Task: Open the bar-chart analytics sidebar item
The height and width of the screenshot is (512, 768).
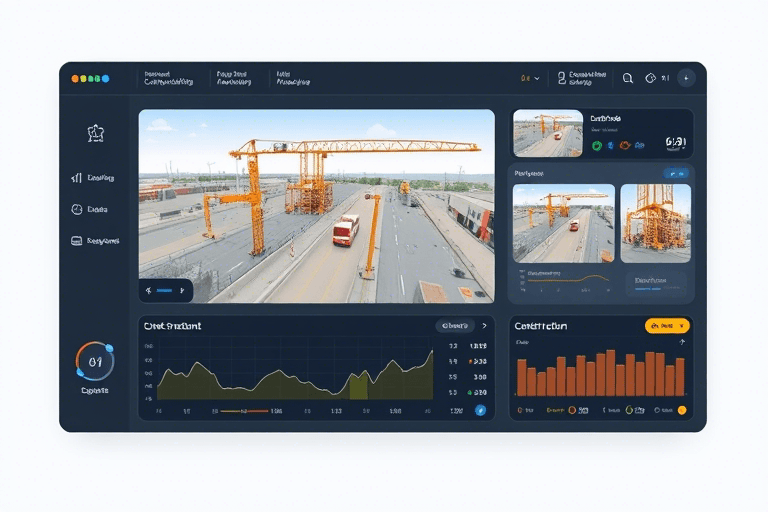Action: 77,178
